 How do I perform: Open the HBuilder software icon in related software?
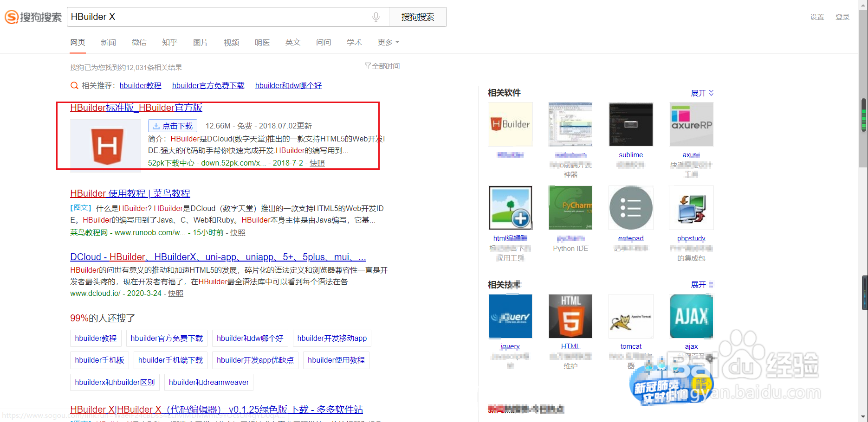click(x=510, y=124)
